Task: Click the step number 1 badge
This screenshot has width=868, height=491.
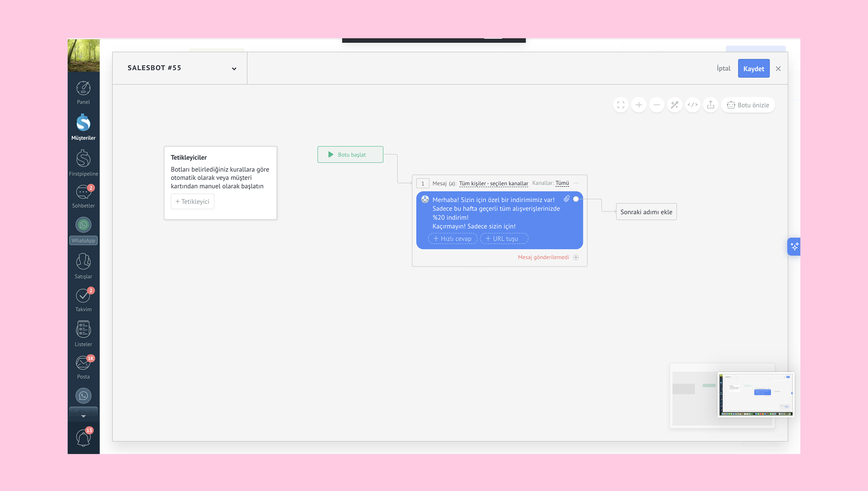Action: 423,183
